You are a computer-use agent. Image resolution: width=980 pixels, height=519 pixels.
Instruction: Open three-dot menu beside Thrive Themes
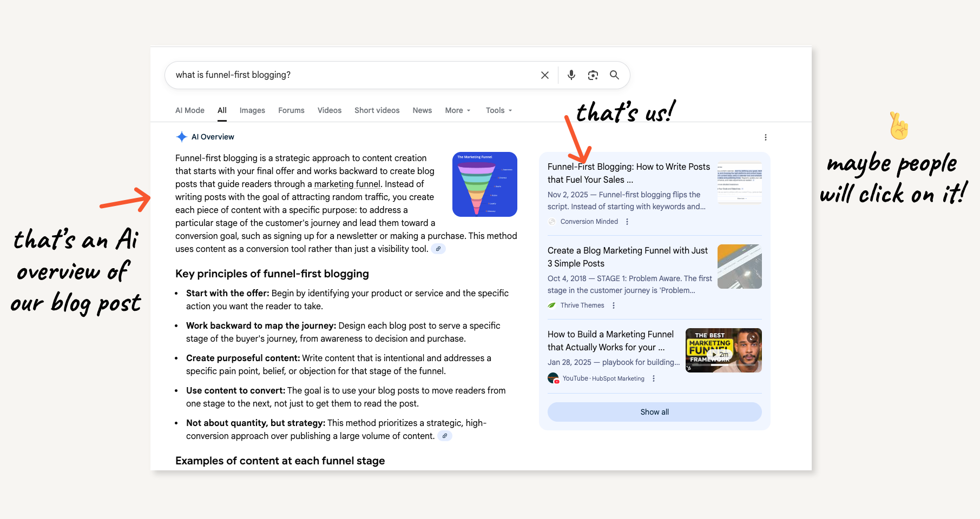click(x=614, y=305)
